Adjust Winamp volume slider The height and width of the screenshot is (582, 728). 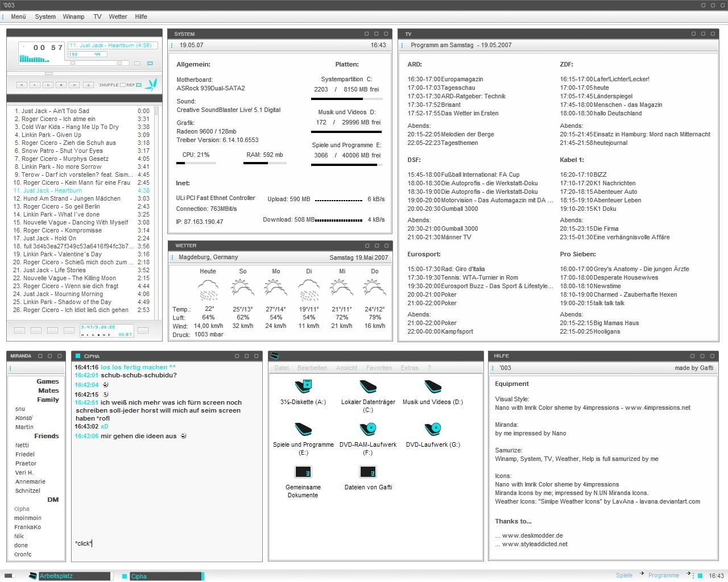tap(73, 63)
